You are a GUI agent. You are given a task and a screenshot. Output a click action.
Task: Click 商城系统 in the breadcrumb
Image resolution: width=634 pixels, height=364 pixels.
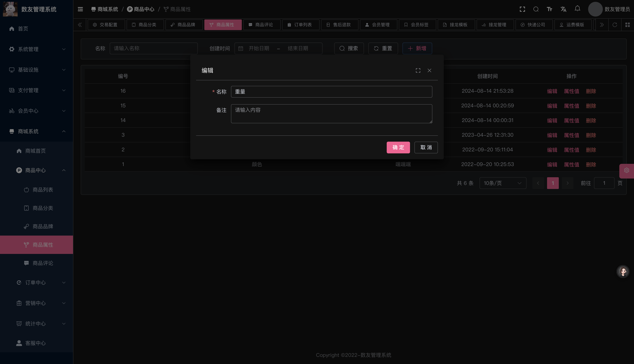click(105, 9)
